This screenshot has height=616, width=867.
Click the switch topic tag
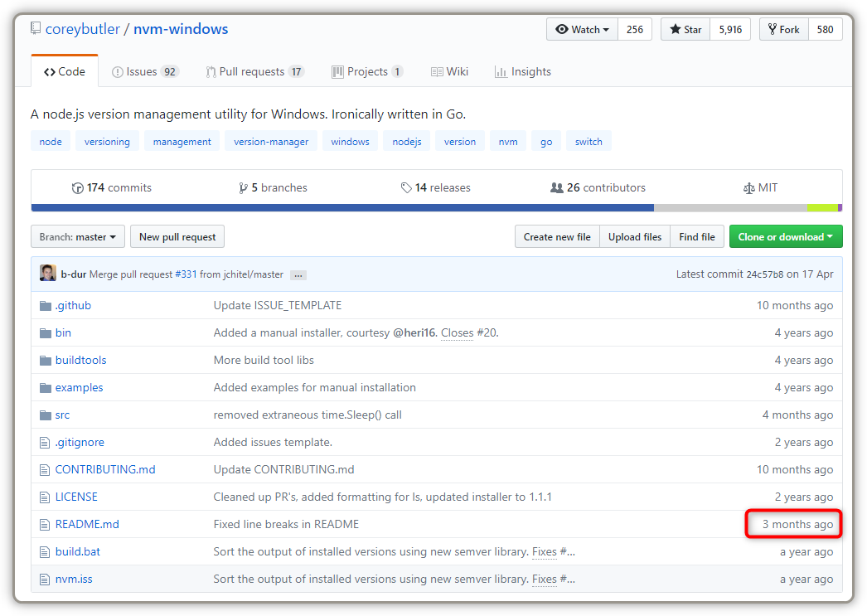[x=588, y=142]
